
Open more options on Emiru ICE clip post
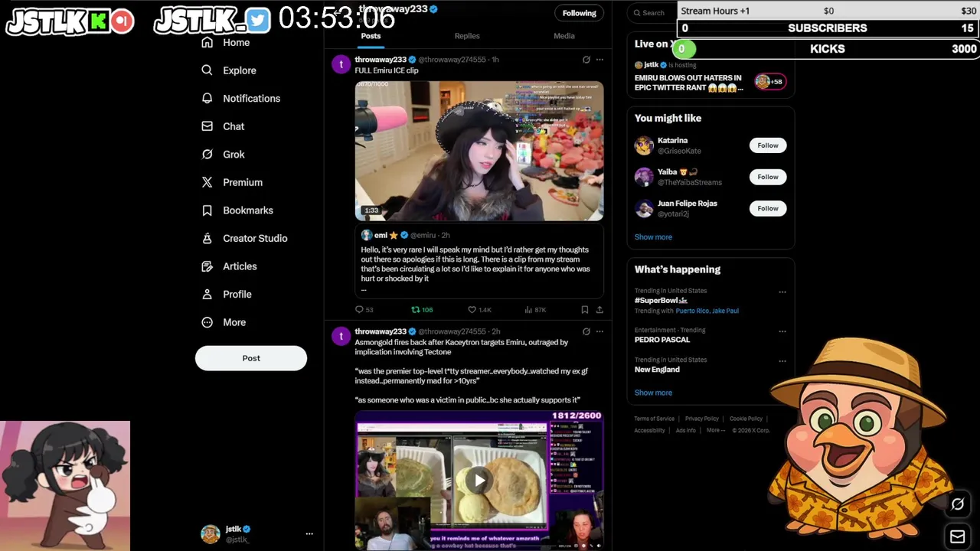click(599, 60)
